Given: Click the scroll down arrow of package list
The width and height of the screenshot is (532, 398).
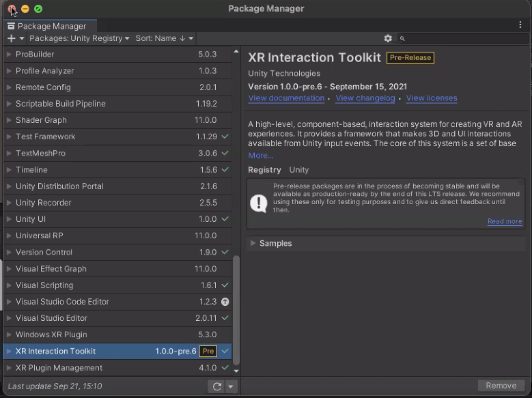Looking at the screenshot, I should pos(236,371).
